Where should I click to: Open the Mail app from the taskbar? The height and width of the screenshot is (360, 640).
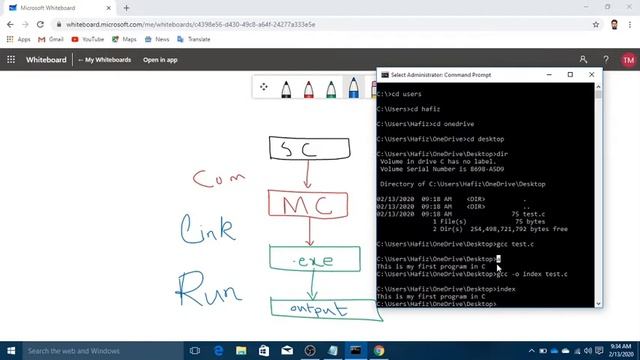(x=287, y=351)
